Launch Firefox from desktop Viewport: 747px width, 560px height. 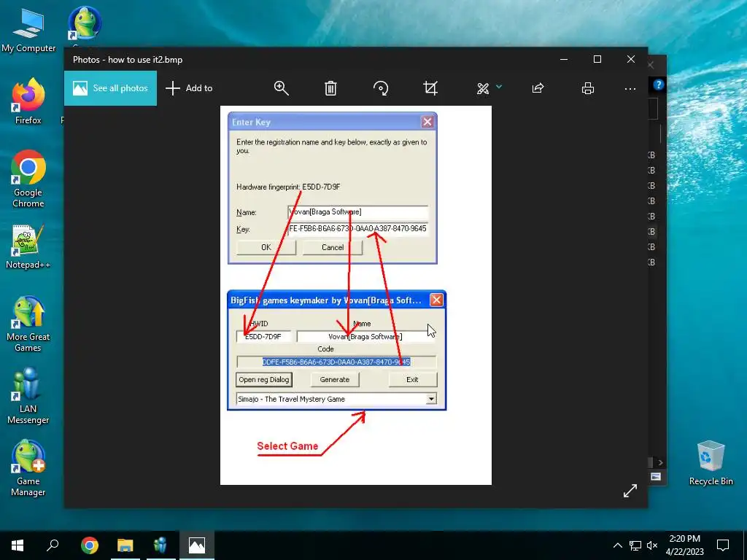(28, 101)
